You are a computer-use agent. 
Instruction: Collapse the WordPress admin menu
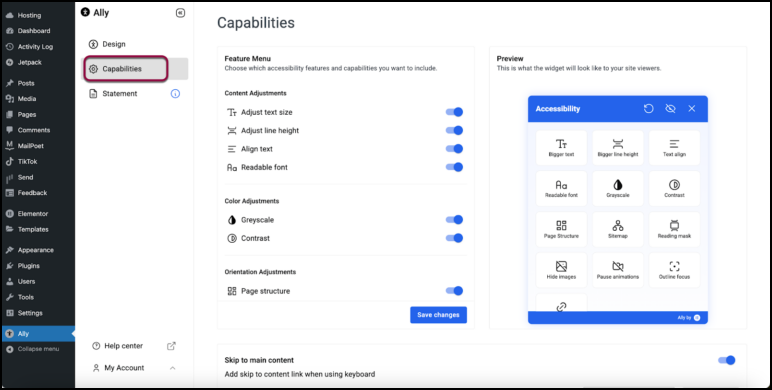tap(32, 349)
